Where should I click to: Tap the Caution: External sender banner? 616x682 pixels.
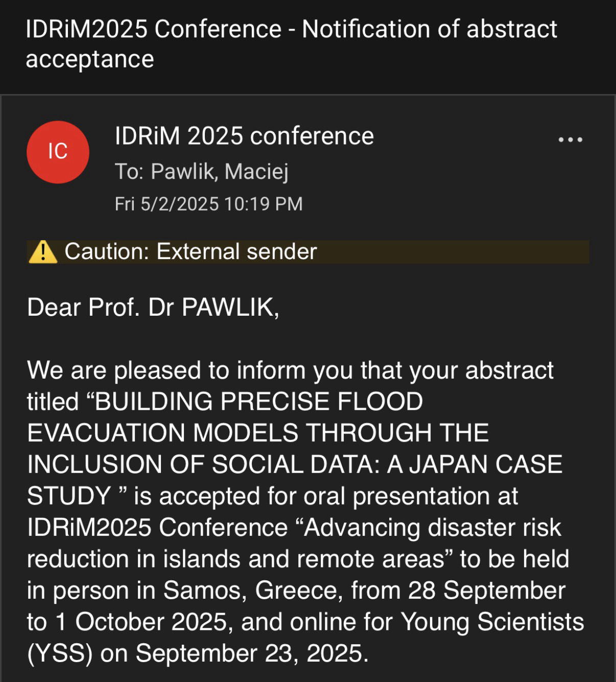308,252
